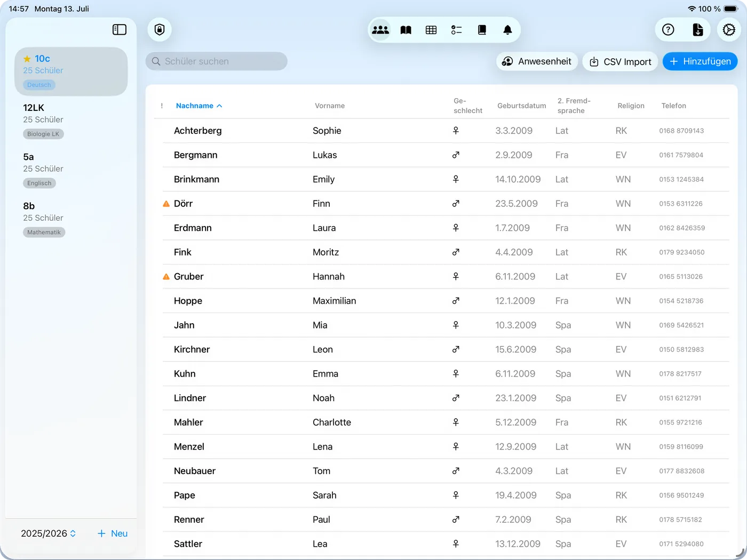Click the female symbol in Jahn row
747x560 pixels.
pyautogui.click(x=456, y=325)
